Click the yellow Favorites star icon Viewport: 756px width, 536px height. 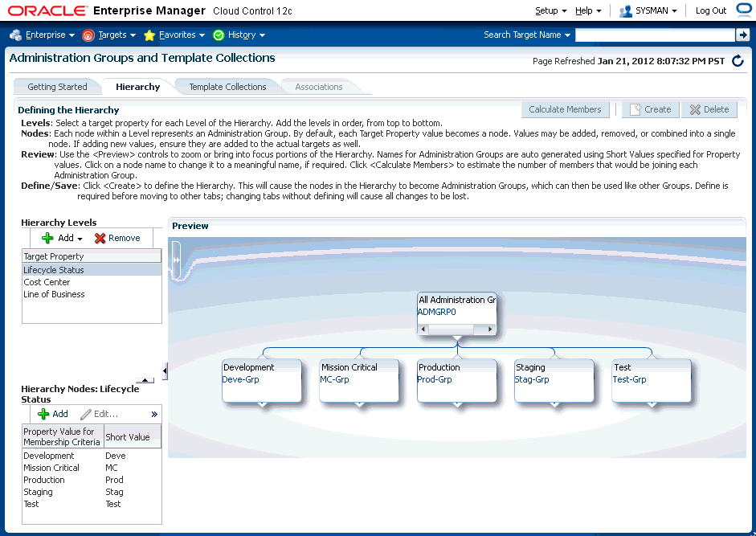[149, 35]
